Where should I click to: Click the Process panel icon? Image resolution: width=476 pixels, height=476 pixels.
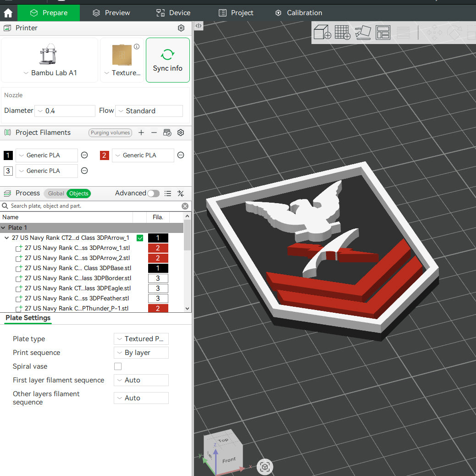pos(7,193)
